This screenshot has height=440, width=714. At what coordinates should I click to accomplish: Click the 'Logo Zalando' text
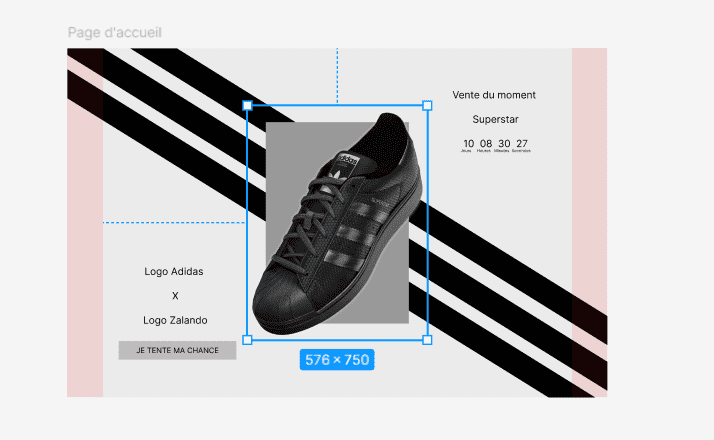click(175, 320)
